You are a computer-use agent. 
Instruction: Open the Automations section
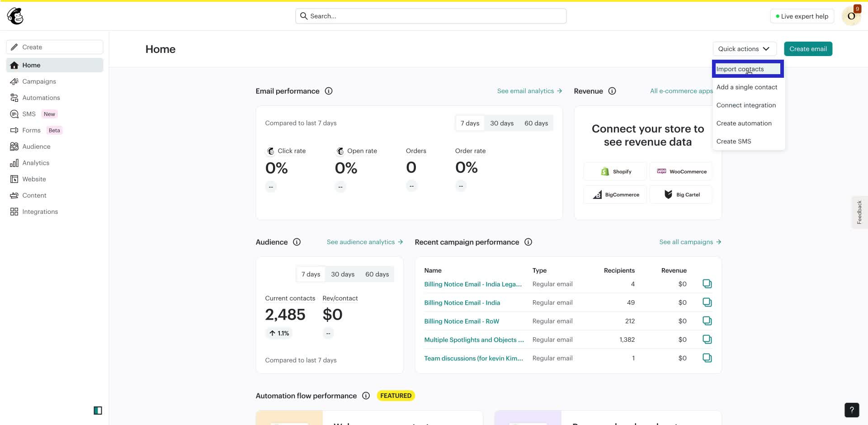point(41,98)
